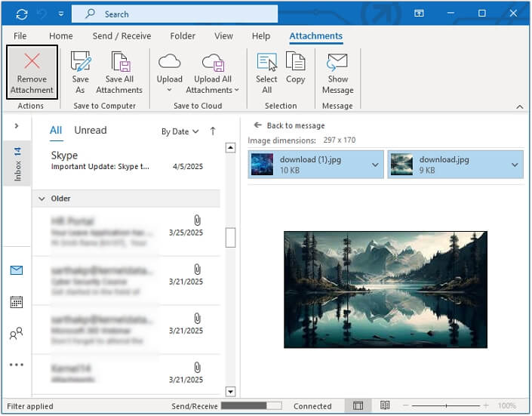Image resolution: width=532 pixels, height=416 pixels.
Task: Open the Inbox 14 folder
Action: 17,164
